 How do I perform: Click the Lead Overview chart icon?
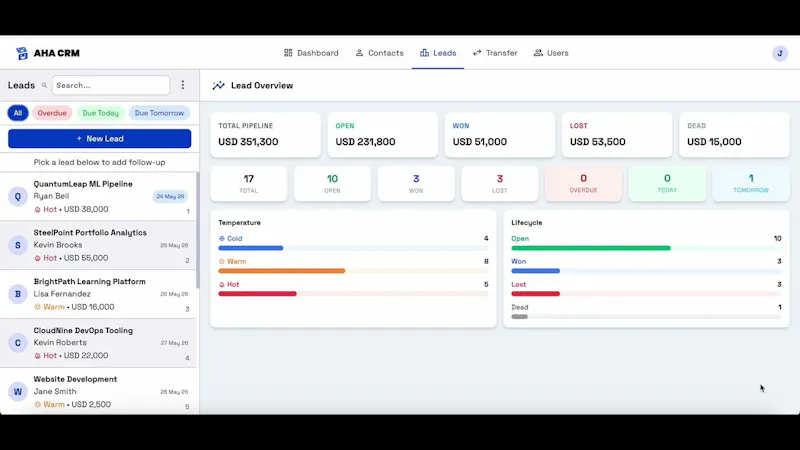click(218, 86)
